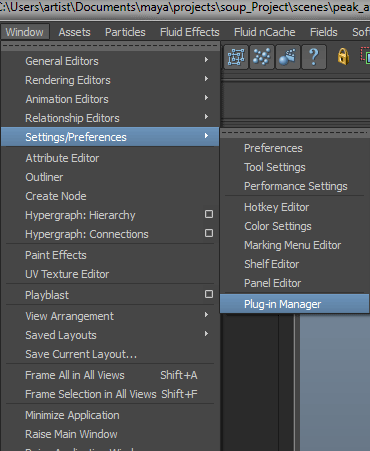Open the Marking Menu Editor
The width and height of the screenshot is (370, 451).
coord(295,245)
